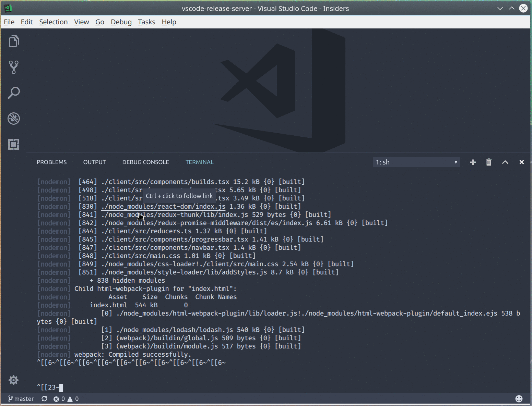This screenshot has width=532, height=406.
Task: Open the Debug view
Action: click(14, 119)
